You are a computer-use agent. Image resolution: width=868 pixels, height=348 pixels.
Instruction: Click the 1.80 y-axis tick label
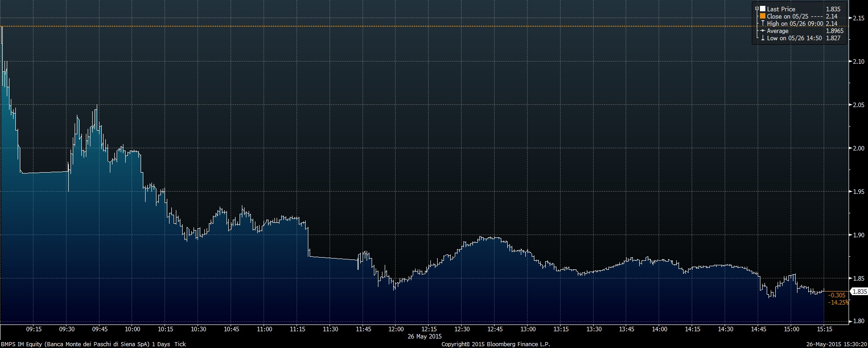coord(858,322)
